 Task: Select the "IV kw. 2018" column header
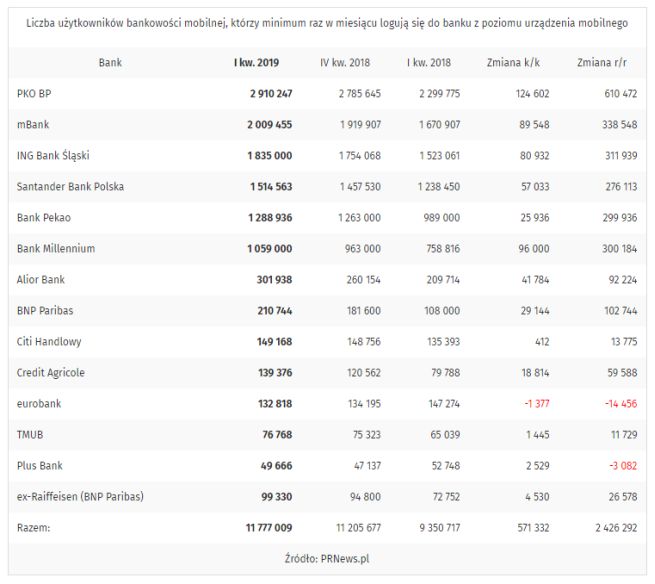(x=345, y=62)
